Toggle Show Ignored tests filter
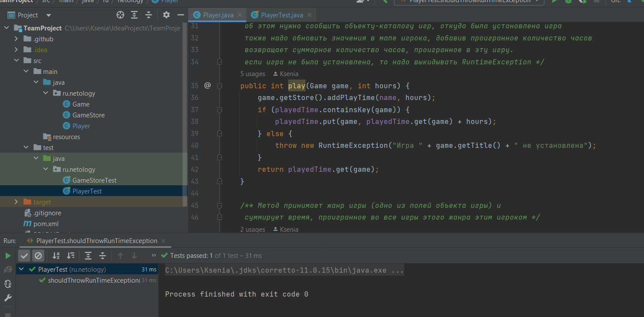The image size is (644, 317). coord(39,256)
